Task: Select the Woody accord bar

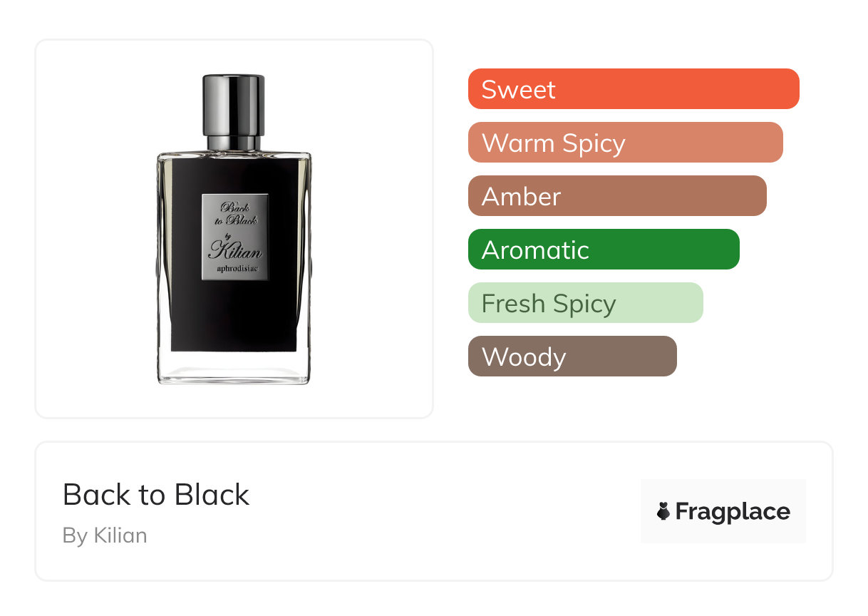Action: [572, 356]
